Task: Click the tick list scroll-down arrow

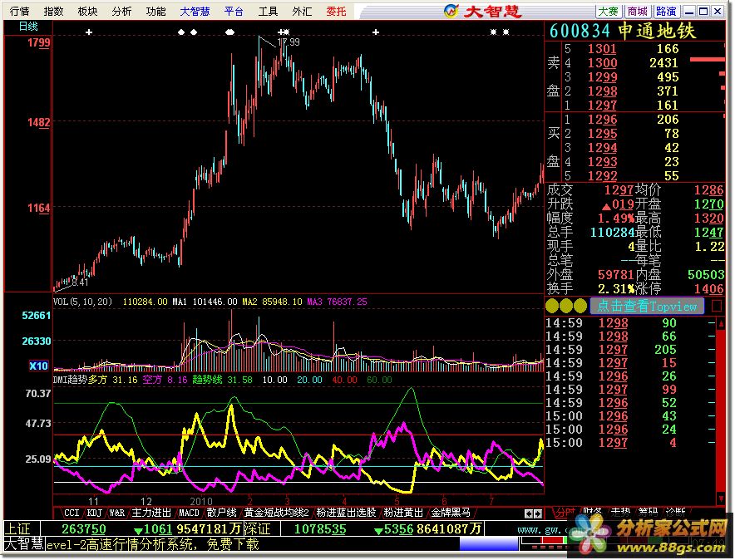Action: [x=722, y=498]
